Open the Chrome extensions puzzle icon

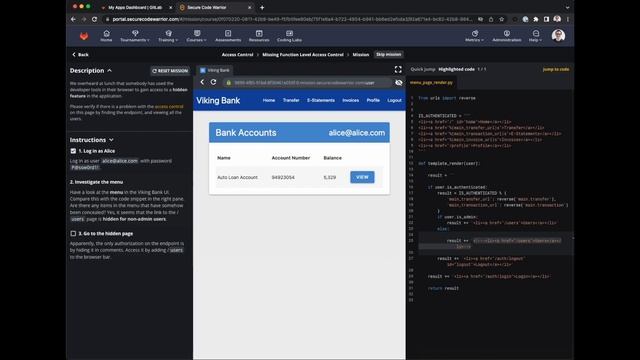[x=536, y=19]
